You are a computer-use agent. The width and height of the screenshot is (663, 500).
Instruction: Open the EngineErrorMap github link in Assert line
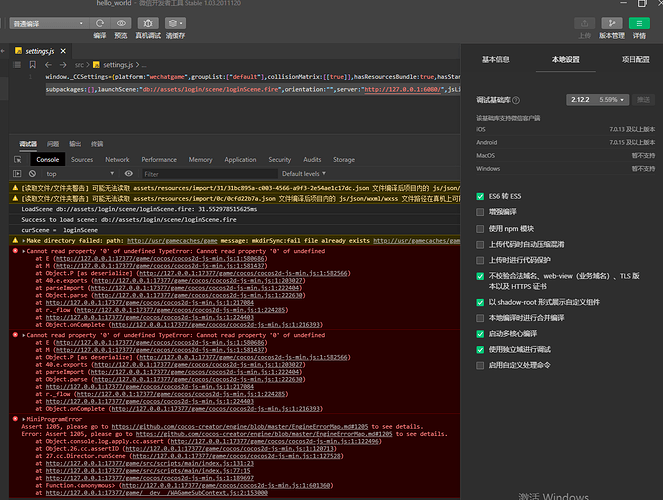coord(239,426)
